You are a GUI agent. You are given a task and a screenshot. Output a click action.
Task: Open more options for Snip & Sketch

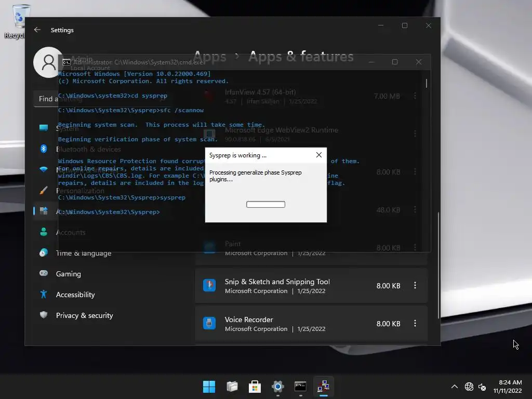tap(415, 285)
